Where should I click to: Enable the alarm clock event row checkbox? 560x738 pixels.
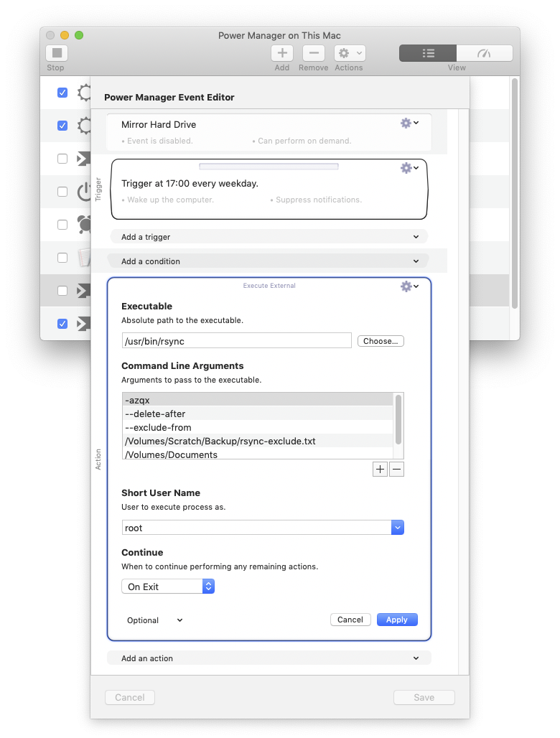[62, 225]
